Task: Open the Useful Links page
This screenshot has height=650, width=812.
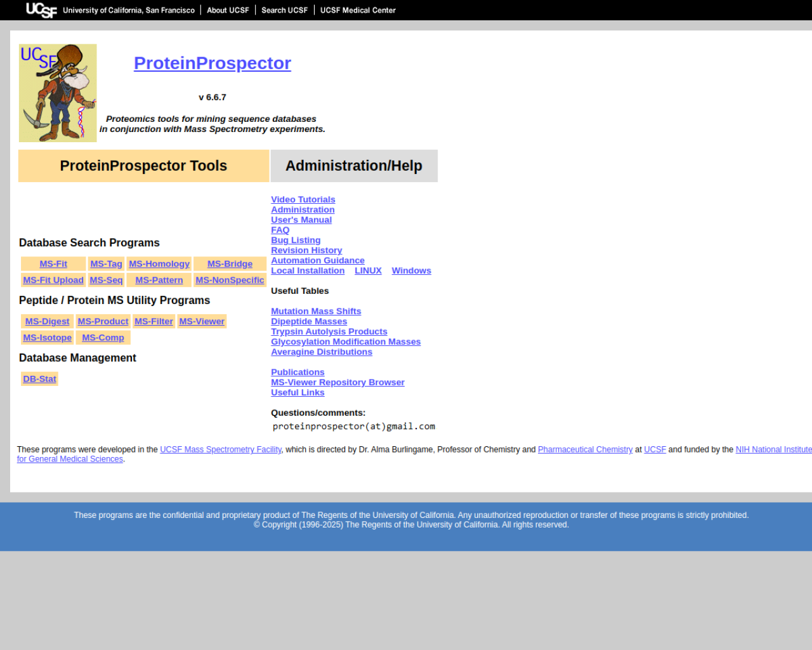Action: pos(298,392)
